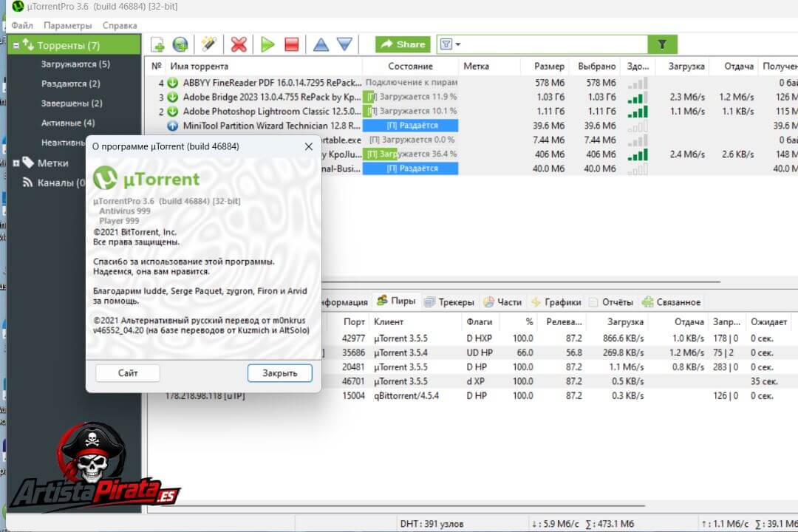Collapse the Торренты (7) tree node
Viewport: 798px width, 532px height.
pyautogui.click(x=16, y=45)
